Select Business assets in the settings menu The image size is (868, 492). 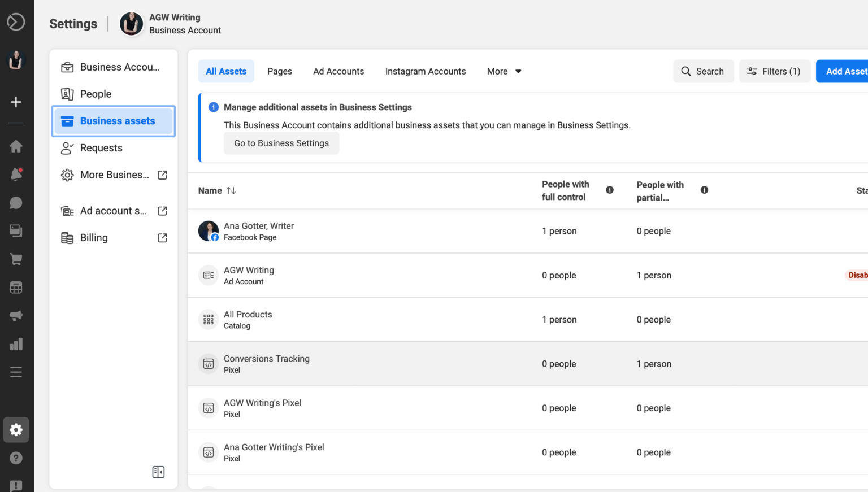[113, 121]
